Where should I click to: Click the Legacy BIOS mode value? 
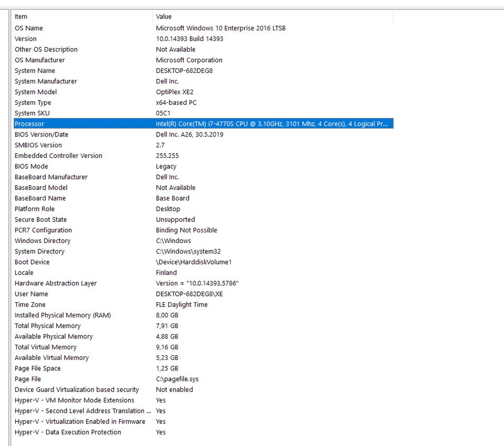(x=166, y=166)
